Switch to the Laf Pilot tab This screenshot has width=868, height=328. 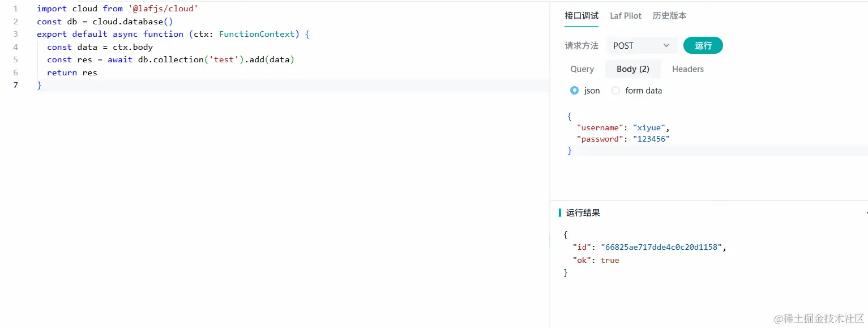point(625,16)
